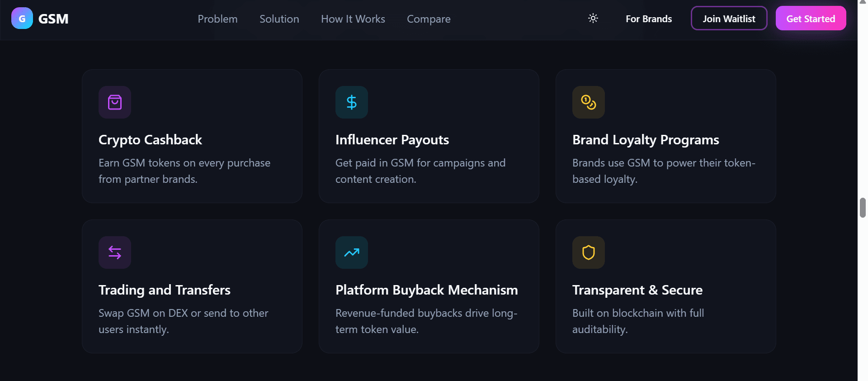Select the Platform Buyback Mechanism heading
This screenshot has width=868, height=381.
[426, 290]
